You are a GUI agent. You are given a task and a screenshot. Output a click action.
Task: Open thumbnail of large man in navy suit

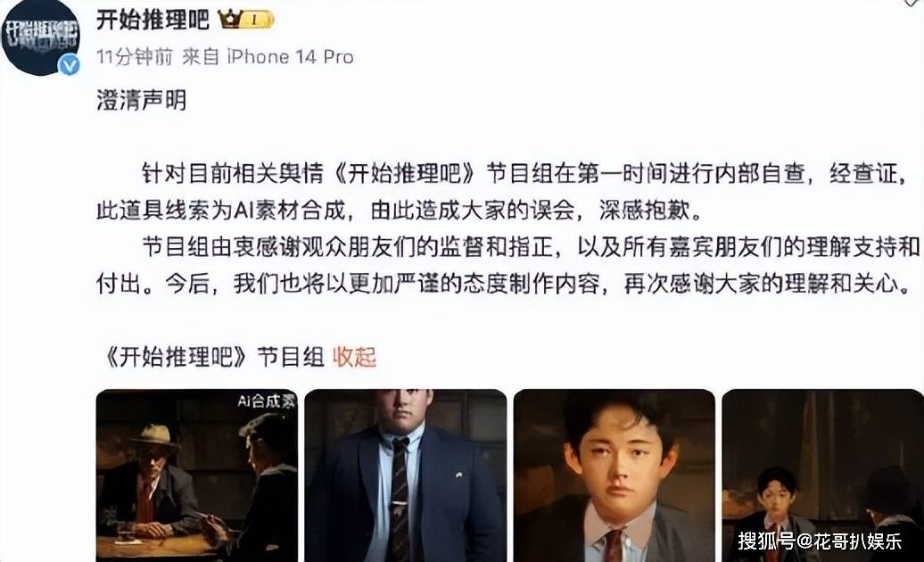coord(406,475)
